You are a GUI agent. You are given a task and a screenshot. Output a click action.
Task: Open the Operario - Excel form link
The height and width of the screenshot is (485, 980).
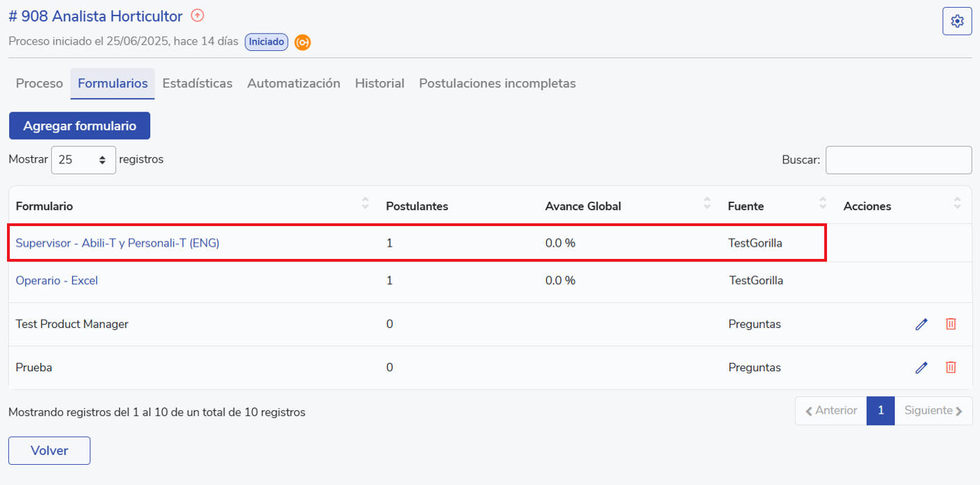point(57,281)
